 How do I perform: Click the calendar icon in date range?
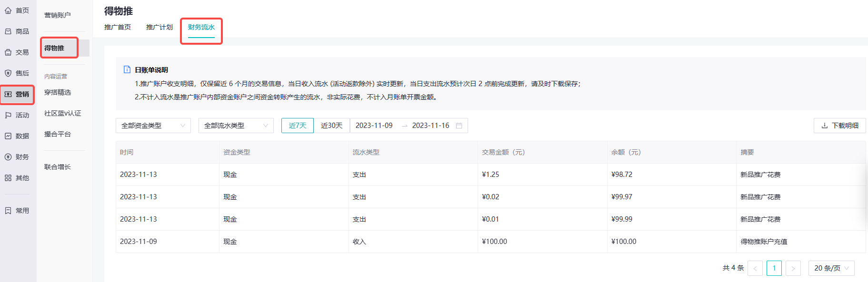pos(459,126)
